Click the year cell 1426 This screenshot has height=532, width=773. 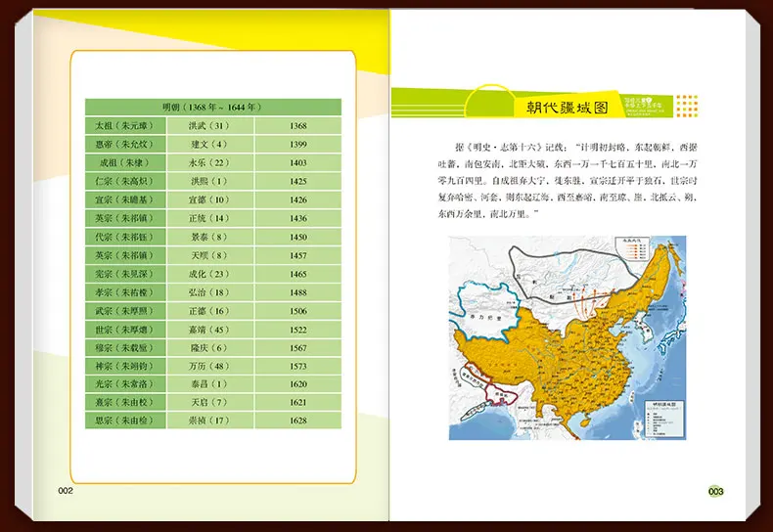(297, 200)
